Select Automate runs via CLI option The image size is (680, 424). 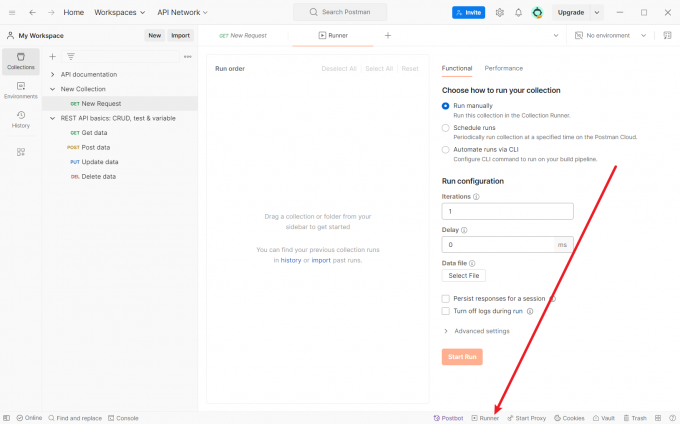click(x=446, y=150)
